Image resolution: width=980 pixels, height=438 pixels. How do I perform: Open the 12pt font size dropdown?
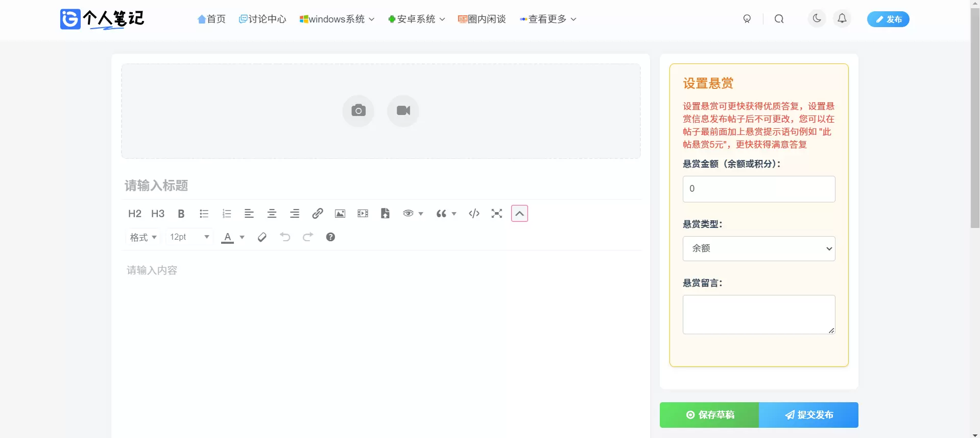click(x=189, y=237)
